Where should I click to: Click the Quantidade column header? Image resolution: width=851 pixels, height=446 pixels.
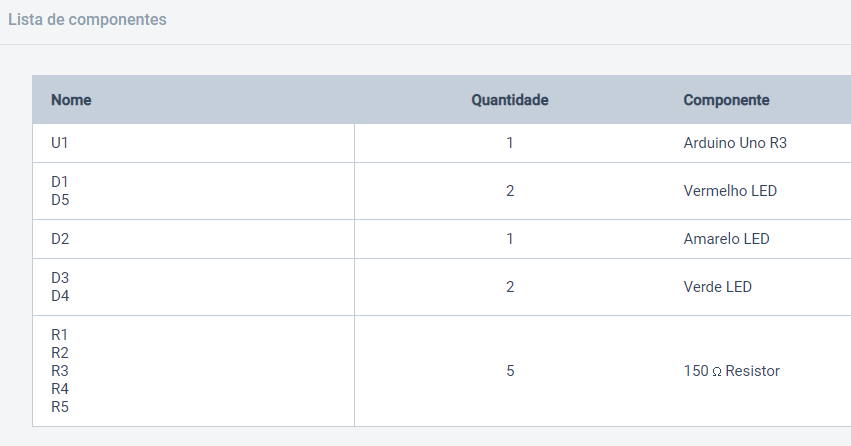(510, 100)
